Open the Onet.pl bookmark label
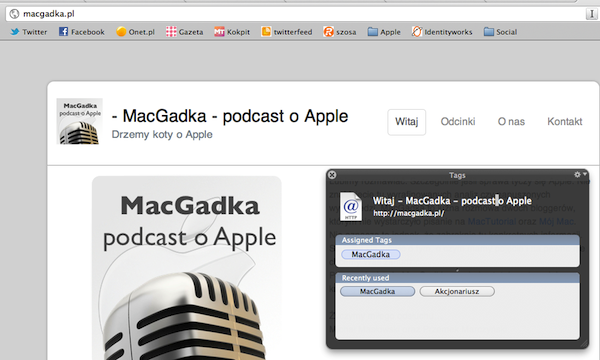 [142, 32]
